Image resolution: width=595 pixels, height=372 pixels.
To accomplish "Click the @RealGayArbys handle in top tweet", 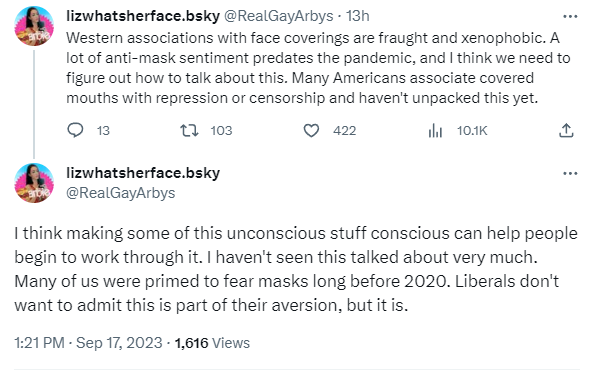I will click(x=279, y=16).
